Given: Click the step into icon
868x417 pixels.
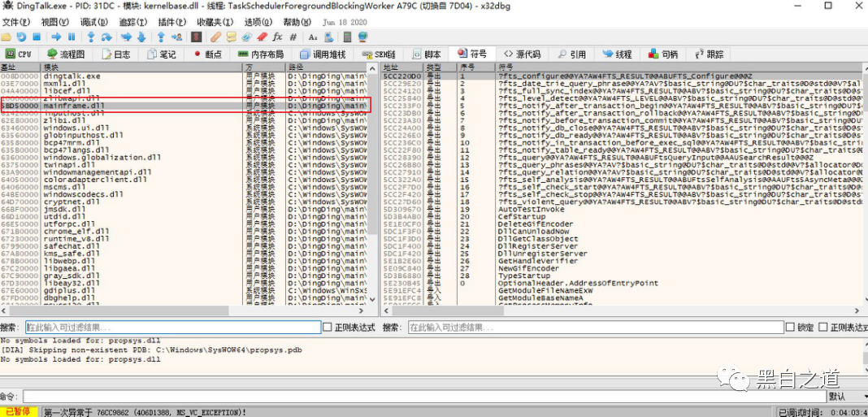Looking at the screenshot, I should pos(91,37).
